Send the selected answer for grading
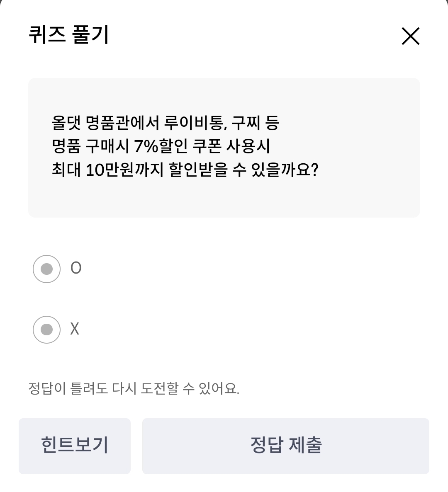Screen dimensions: 448x492 point(286,446)
